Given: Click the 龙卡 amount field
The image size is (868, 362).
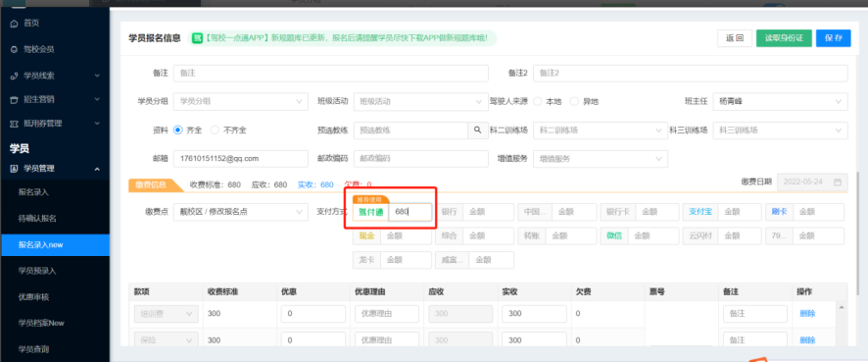Looking at the screenshot, I should click(x=406, y=260).
